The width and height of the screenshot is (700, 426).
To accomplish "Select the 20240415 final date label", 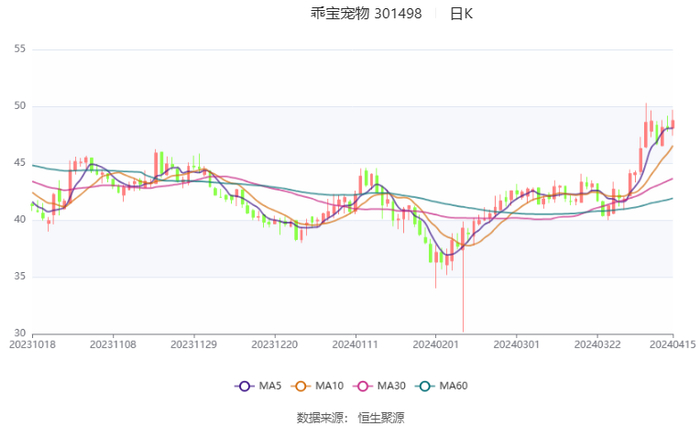I will pyautogui.click(x=671, y=345).
